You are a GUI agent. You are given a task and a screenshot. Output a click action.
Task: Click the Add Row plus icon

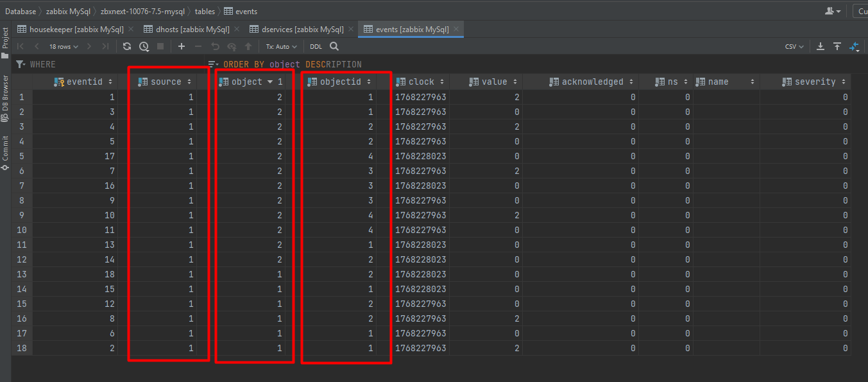[x=182, y=46]
